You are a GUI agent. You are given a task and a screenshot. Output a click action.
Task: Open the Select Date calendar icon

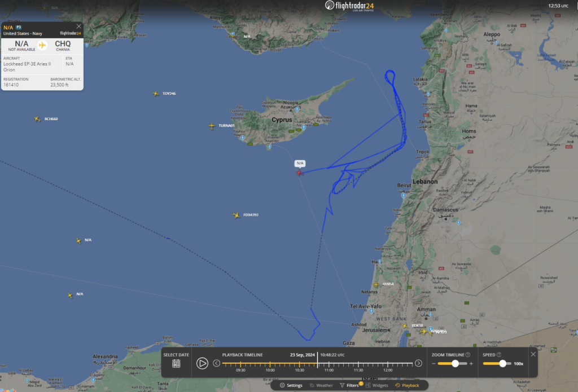[176, 364]
